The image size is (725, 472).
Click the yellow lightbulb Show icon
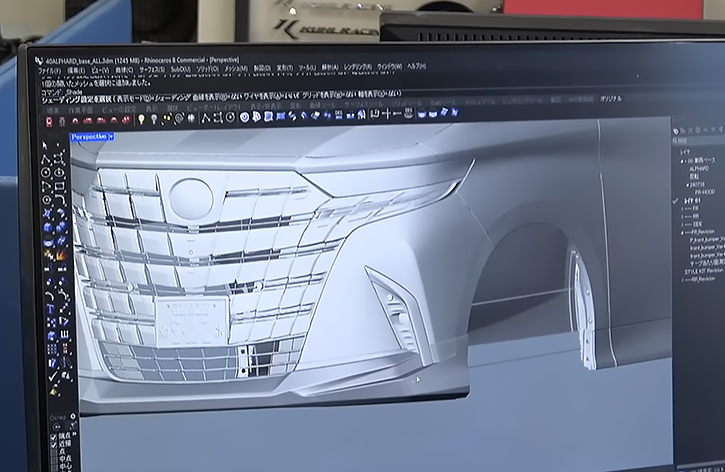[141, 120]
